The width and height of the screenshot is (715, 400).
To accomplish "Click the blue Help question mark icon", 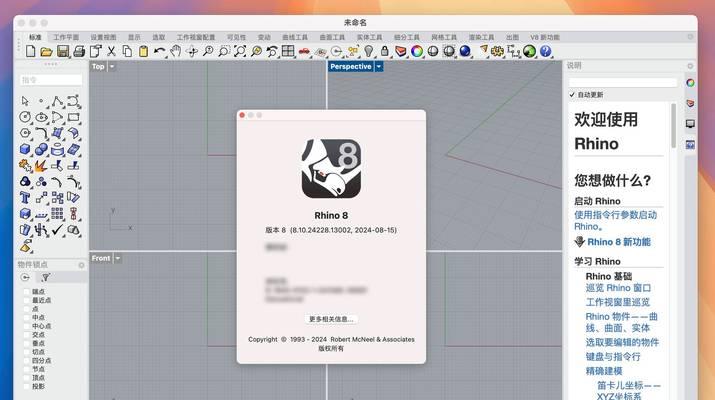I will tap(545, 51).
